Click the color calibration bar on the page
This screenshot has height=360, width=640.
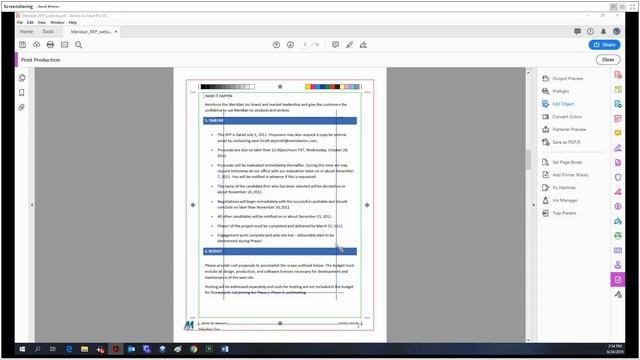click(x=332, y=87)
